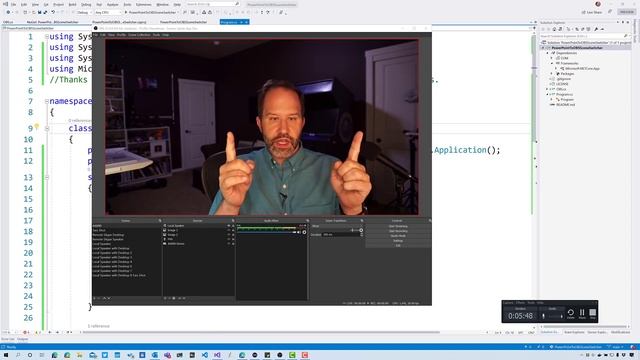Open Task View on the taskbar
The image size is (640, 360).
point(42,355)
